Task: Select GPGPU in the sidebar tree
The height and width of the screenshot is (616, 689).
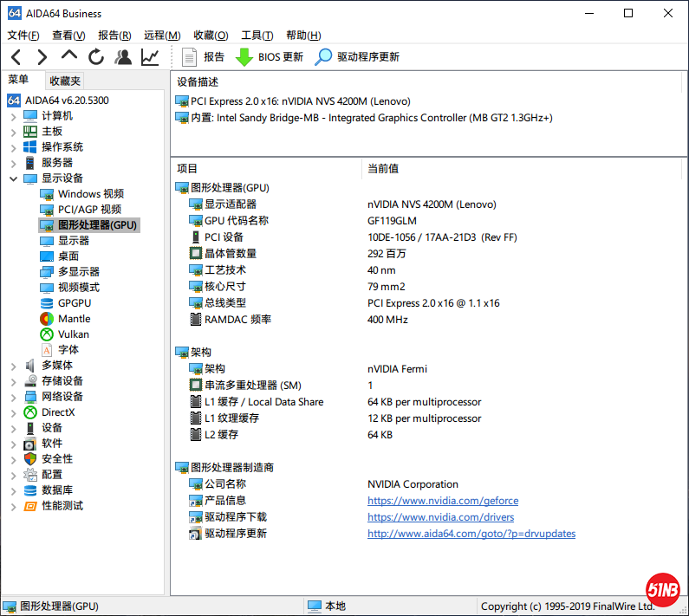Action: 74,303
